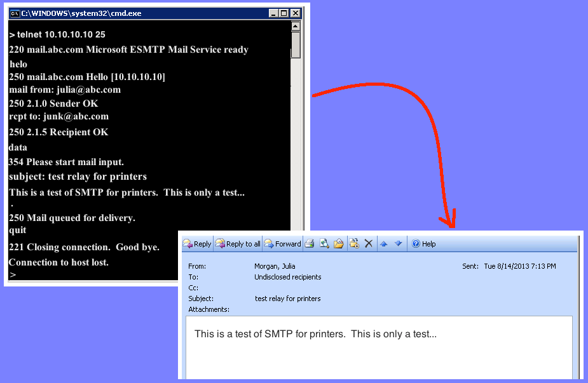Click the open folder with envelope icon
The image size is (588, 383).
point(339,244)
